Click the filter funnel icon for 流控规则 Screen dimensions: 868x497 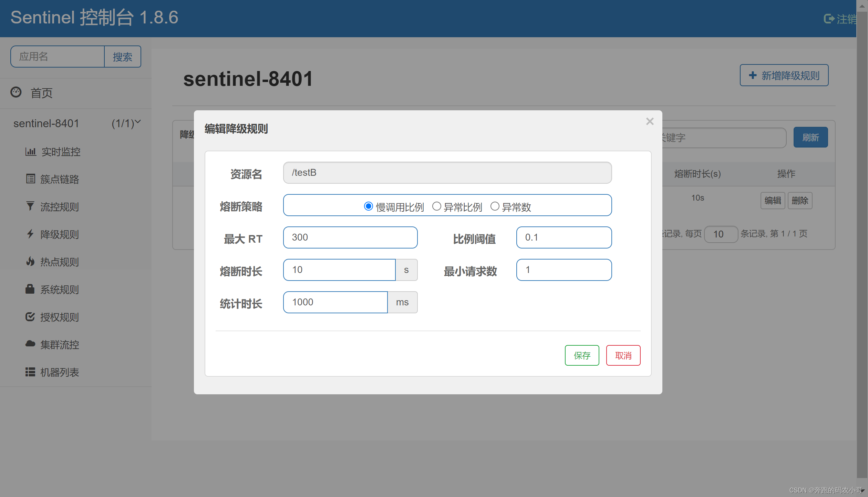[x=30, y=206]
